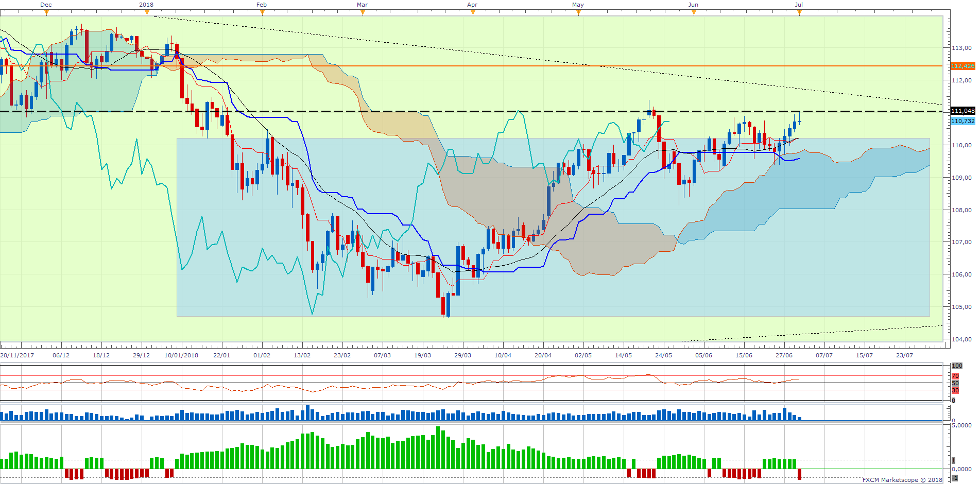The height and width of the screenshot is (484, 980).
Task: Click the orange 112,426 price level tag
Action: click(x=962, y=66)
